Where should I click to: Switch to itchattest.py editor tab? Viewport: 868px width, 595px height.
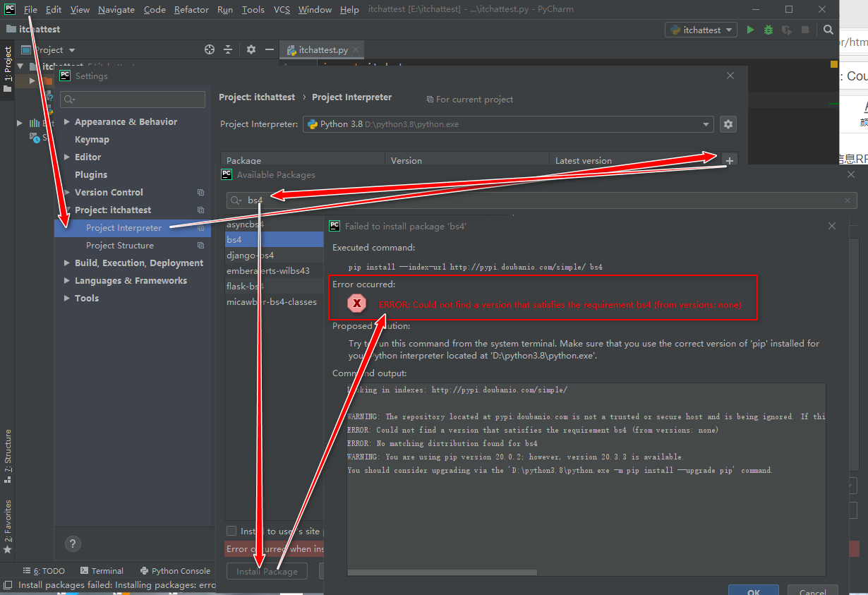point(323,50)
